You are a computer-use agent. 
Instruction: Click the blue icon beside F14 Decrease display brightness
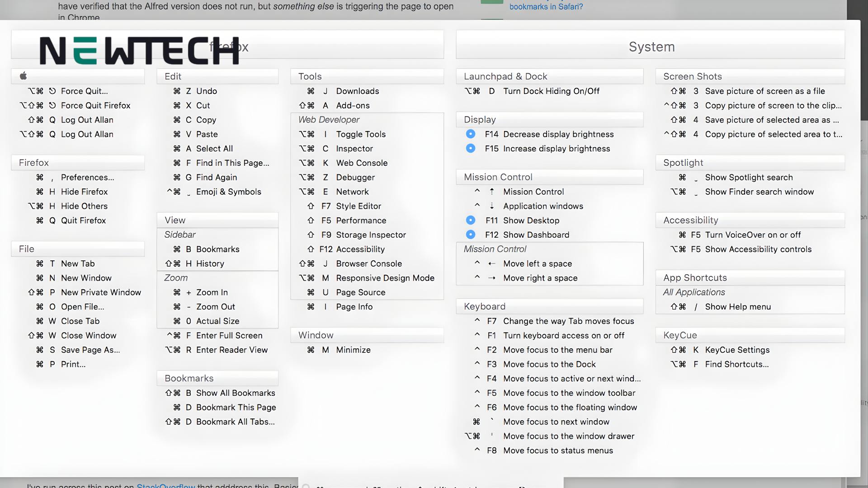tap(471, 134)
